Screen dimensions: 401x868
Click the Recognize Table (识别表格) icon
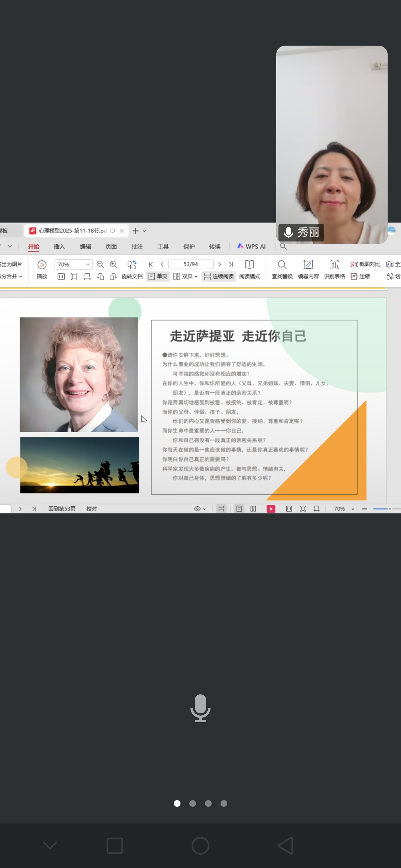(334, 265)
